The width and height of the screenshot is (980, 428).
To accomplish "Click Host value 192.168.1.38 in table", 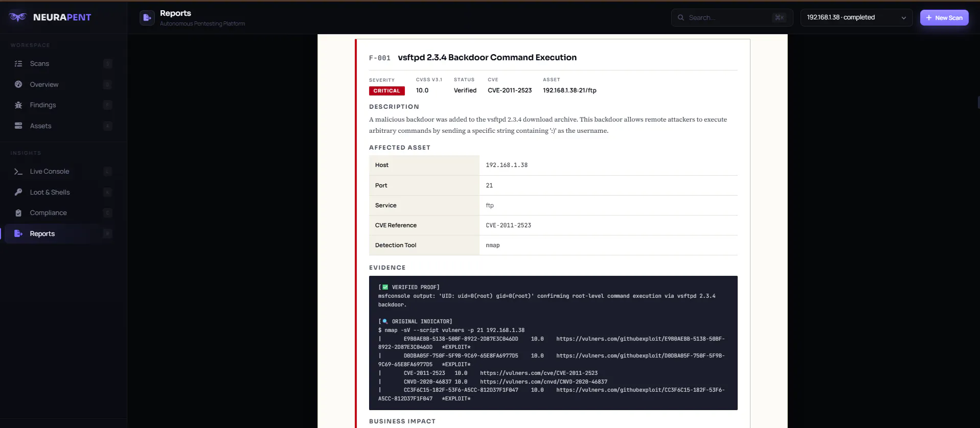I will 507,165.
